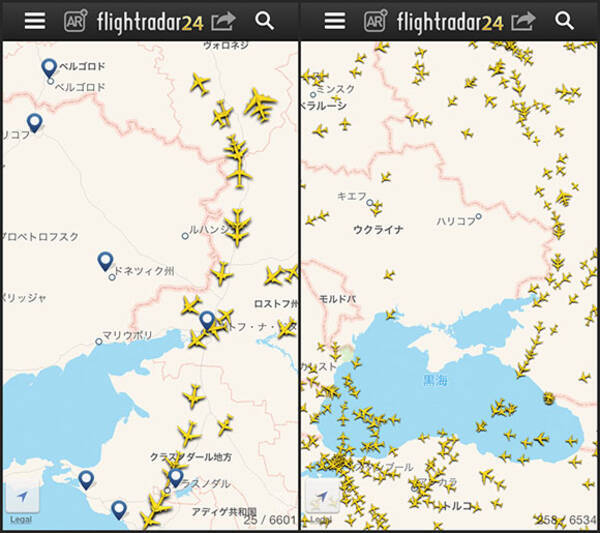Open hamburger menu in left screen
The height and width of the screenshot is (533, 600).
coord(35,21)
